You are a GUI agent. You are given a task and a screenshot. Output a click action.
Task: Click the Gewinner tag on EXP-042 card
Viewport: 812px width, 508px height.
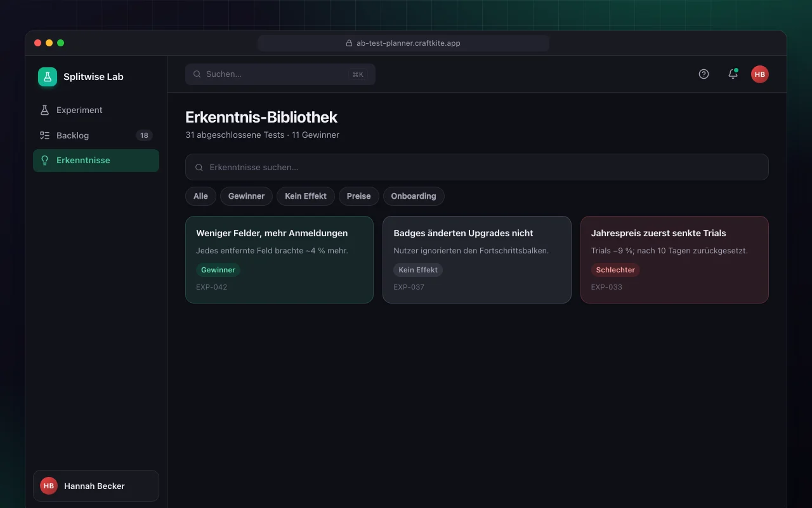click(x=218, y=270)
